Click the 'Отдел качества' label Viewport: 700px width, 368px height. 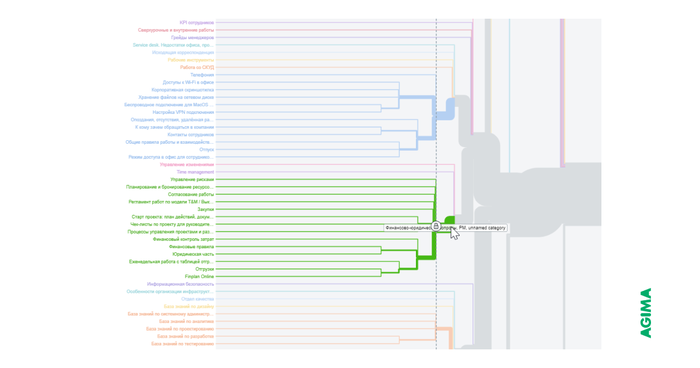197,299
